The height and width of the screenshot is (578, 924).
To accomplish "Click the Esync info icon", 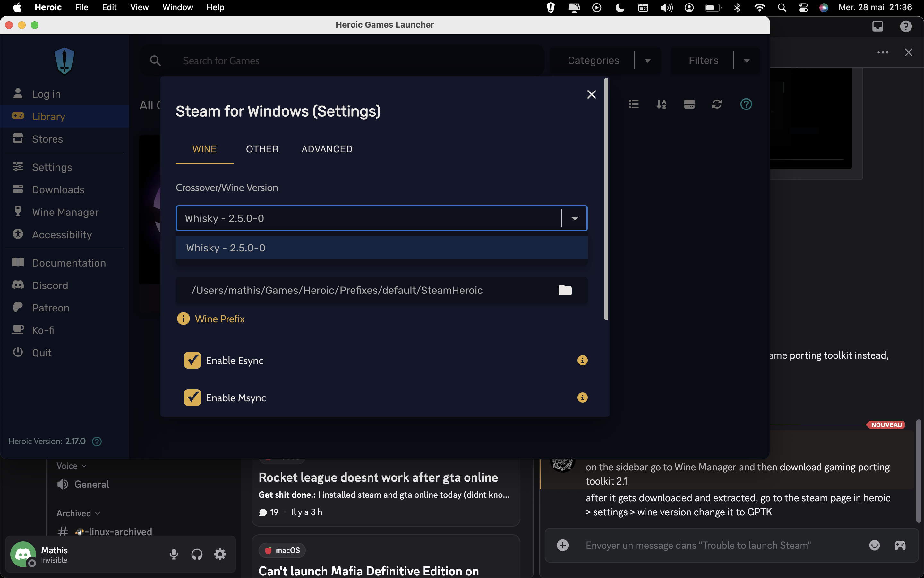I will coord(582,361).
